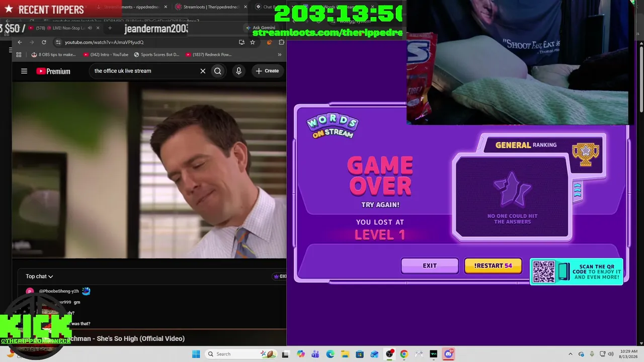Click the playing Office video frame
This screenshot has width=644, height=362.
coord(149,170)
